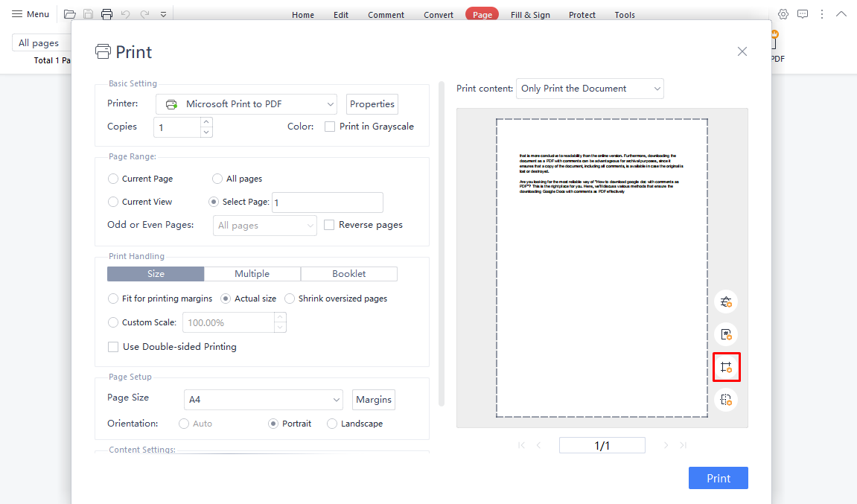Click the printer icon in the top toolbar
Viewport: 857px width, 504px height.
click(106, 14)
